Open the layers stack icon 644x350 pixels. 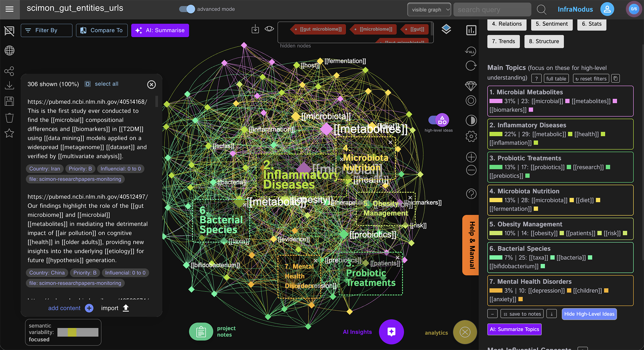coord(446,29)
